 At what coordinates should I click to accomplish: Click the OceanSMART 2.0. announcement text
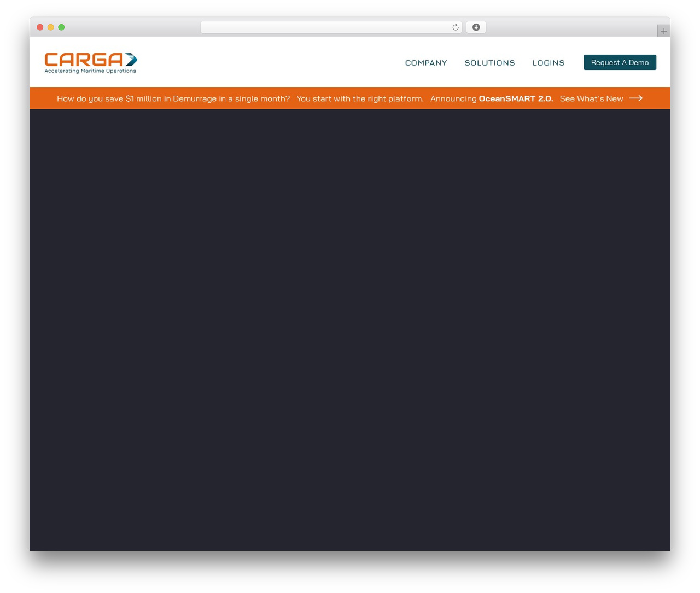click(516, 98)
